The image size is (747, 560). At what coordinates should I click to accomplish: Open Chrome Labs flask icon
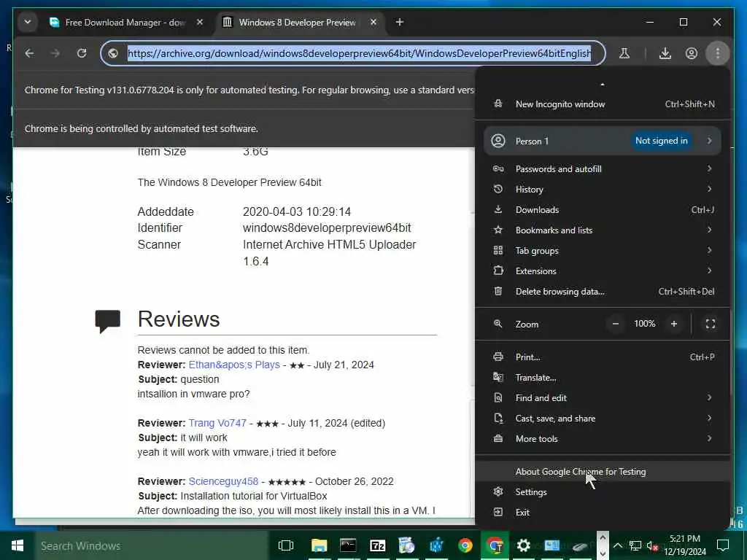[x=624, y=53]
